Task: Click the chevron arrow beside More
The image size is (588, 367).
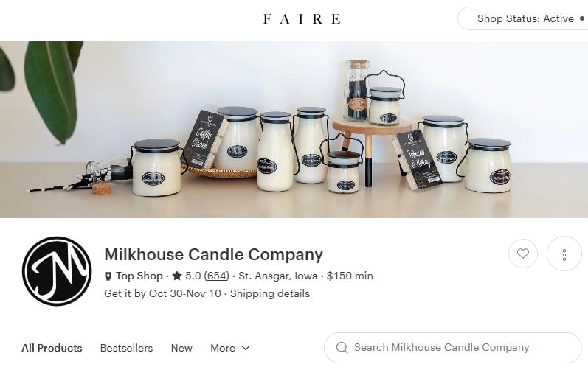Action: pyautogui.click(x=246, y=348)
